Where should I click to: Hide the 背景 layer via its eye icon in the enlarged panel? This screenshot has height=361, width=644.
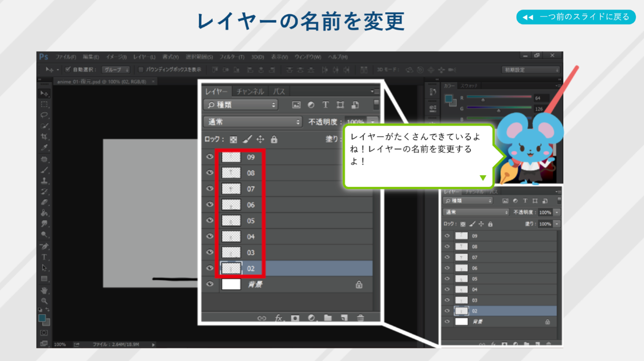point(210,284)
